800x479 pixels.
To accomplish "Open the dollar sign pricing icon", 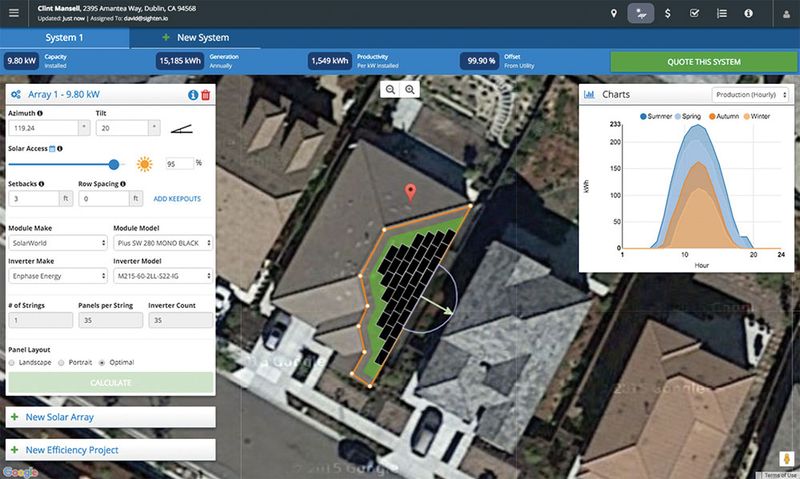I will 667,14.
